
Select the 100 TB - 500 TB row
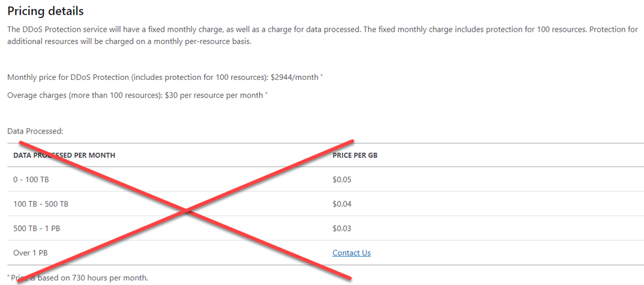[326, 204]
